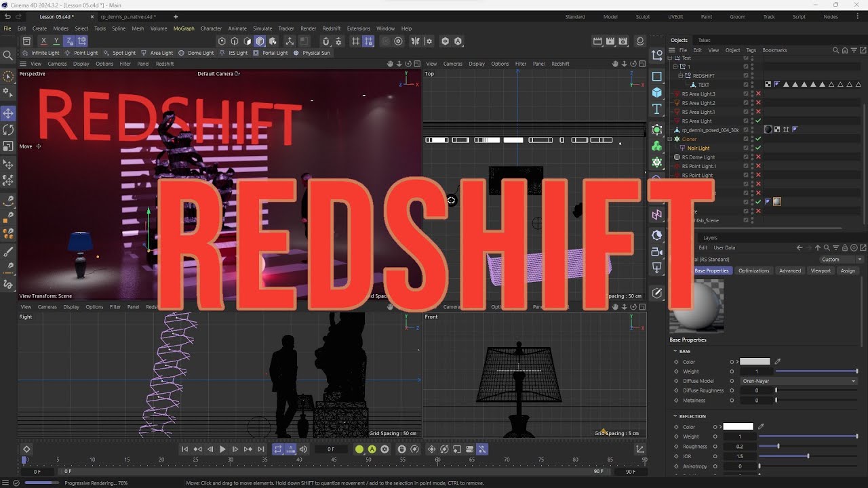This screenshot has width=868, height=488.
Task: Add a Portal Light
Action: [270, 53]
